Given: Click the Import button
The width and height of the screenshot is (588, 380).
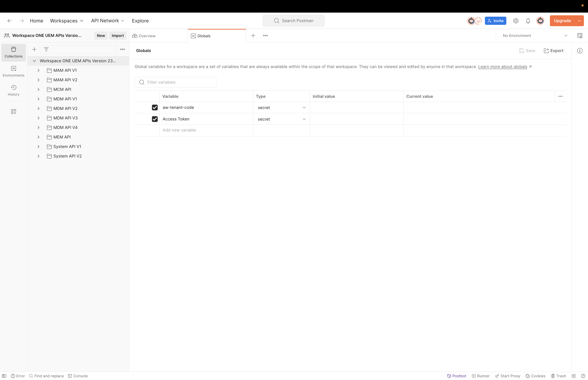Looking at the screenshot, I should tap(118, 36).
